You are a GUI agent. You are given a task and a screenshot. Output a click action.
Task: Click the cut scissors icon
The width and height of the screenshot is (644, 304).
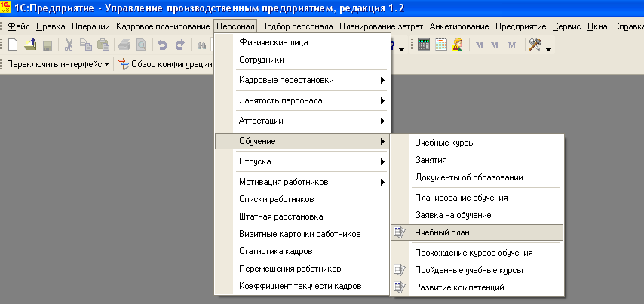point(69,45)
